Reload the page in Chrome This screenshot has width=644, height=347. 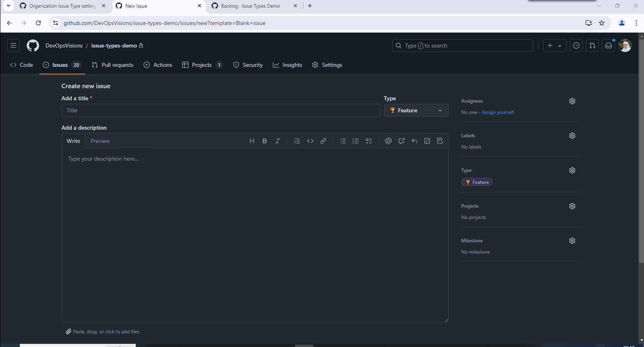tap(38, 23)
